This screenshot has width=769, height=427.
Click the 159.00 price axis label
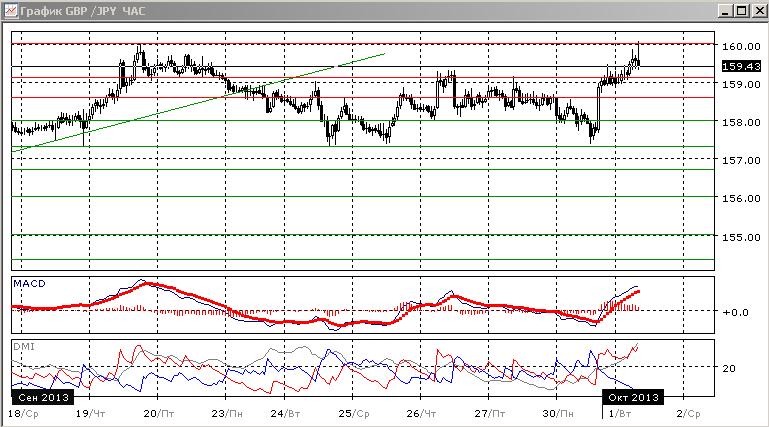point(741,84)
